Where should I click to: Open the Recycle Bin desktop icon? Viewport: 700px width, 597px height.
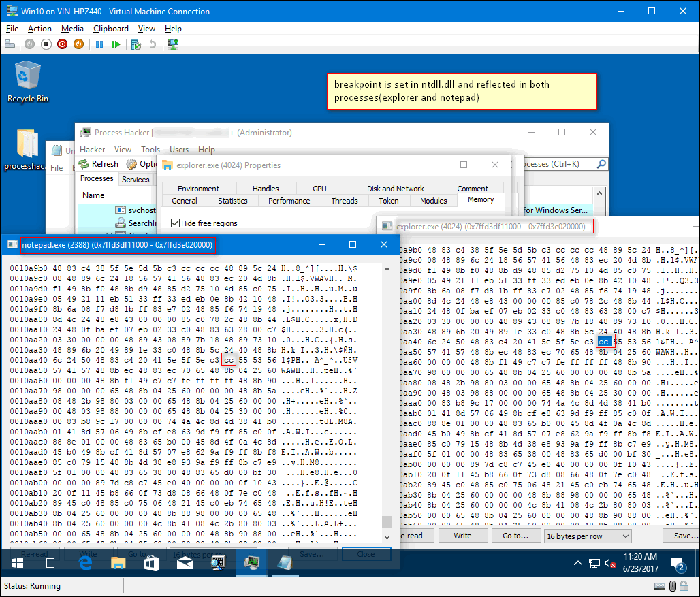click(28, 80)
